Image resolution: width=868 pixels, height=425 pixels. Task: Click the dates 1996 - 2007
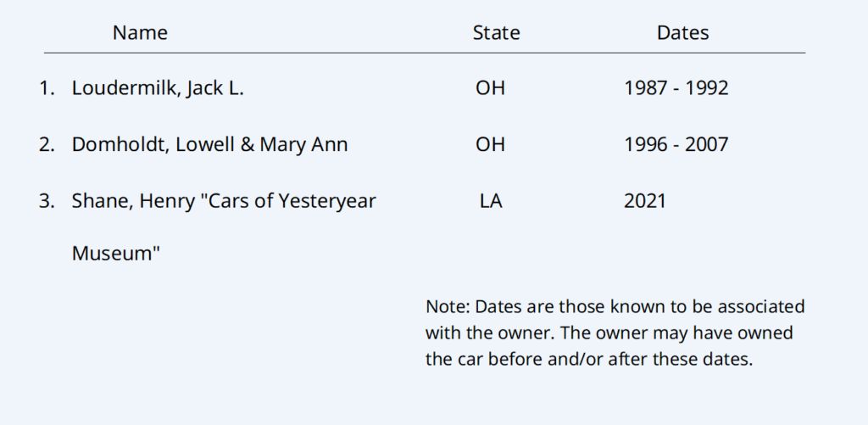point(676,144)
